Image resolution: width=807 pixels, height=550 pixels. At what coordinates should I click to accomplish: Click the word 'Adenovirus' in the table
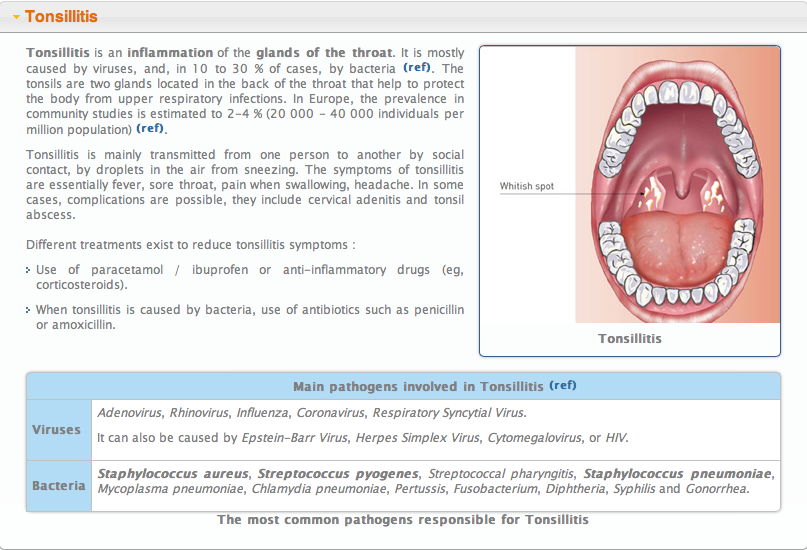tap(130, 413)
